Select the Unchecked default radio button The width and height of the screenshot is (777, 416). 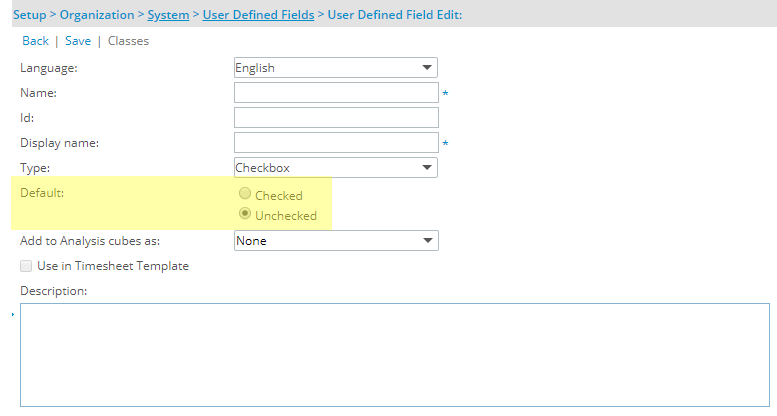coord(245,214)
